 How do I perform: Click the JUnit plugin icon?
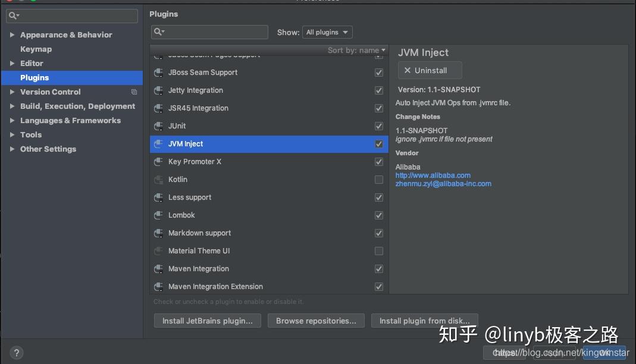pos(159,126)
